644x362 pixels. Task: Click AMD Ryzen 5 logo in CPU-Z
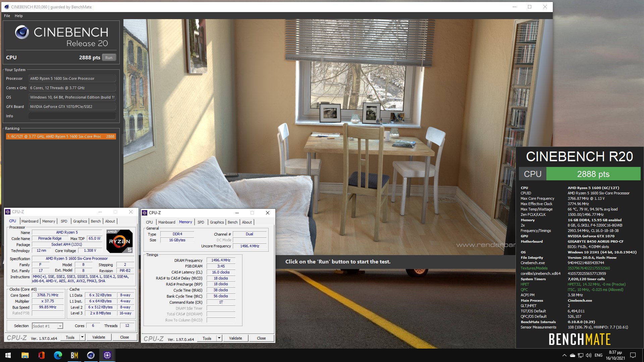119,241
